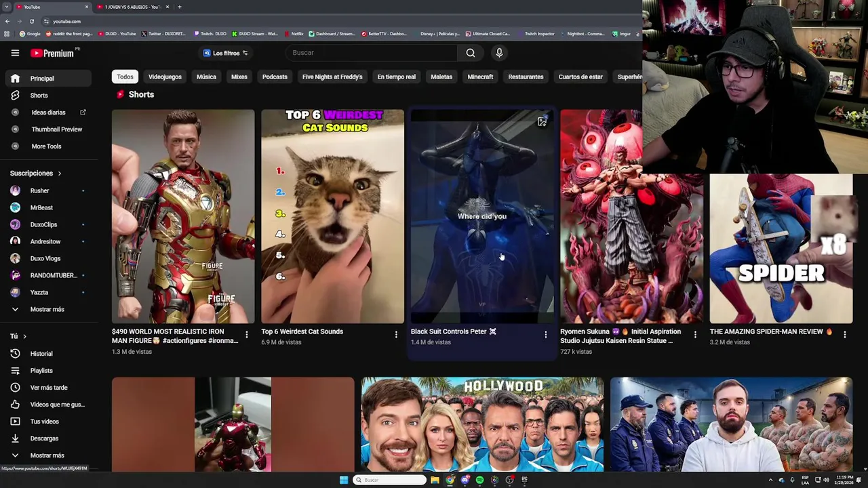Open a new browser tab
Screen dimensions: 868x488
click(x=180, y=7)
